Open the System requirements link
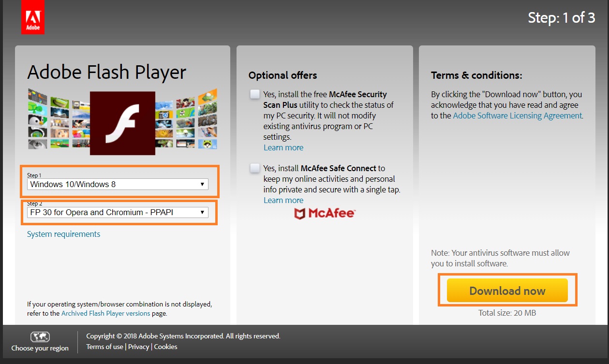 [63, 234]
